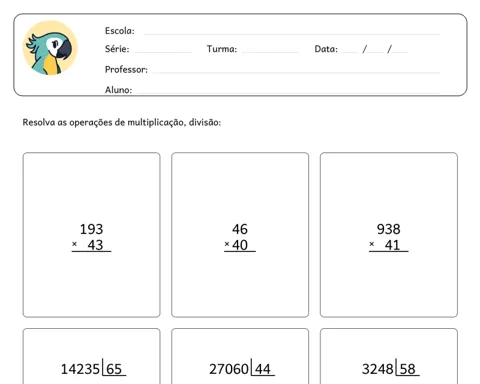This screenshot has height=384, width=480.
Task: Click the instruction text about multiplicação, divisão
Action: [122, 123]
